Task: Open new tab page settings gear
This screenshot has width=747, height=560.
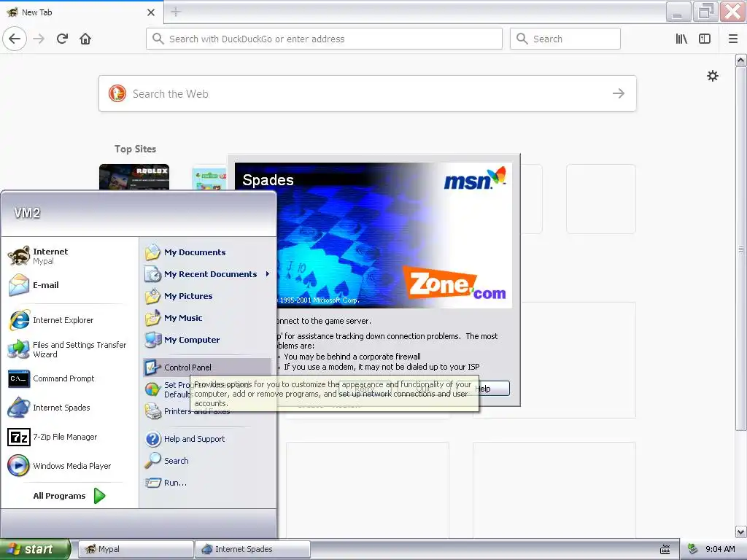Action: [712, 76]
